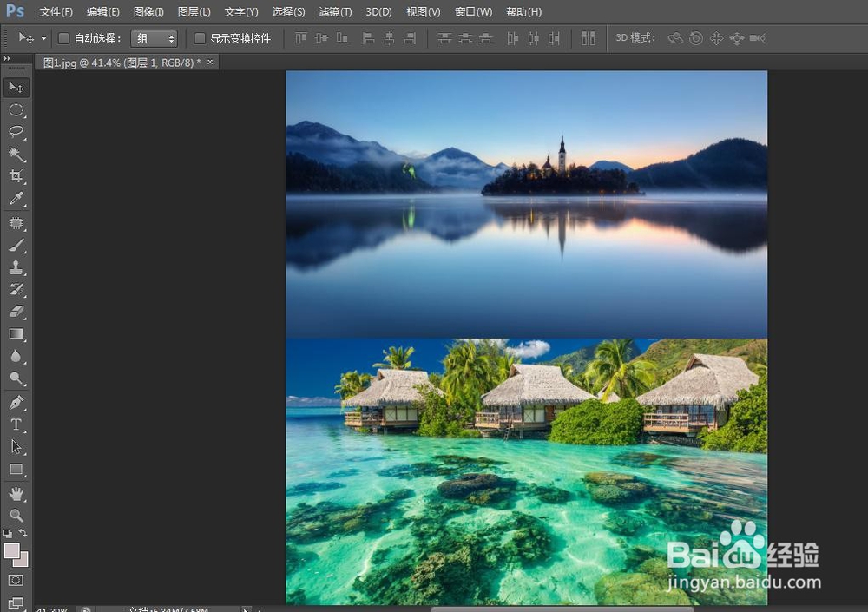Click Distribute Right Edges icon
868x612 pixels.
pos(554,38)
